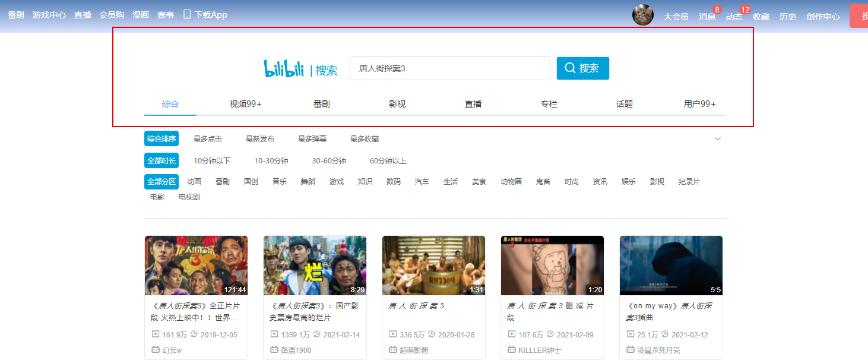
Task: Click the blue 搜索 button
Action: click(583, 68)
